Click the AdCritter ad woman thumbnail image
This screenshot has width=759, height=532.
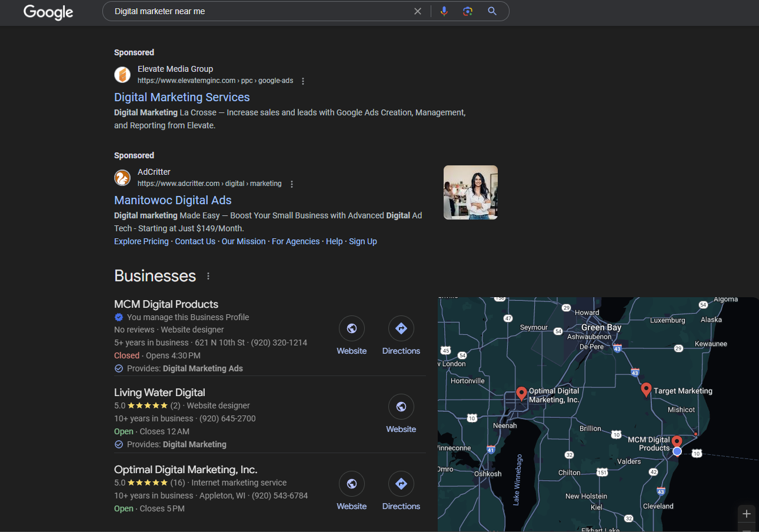click(471, 192)
